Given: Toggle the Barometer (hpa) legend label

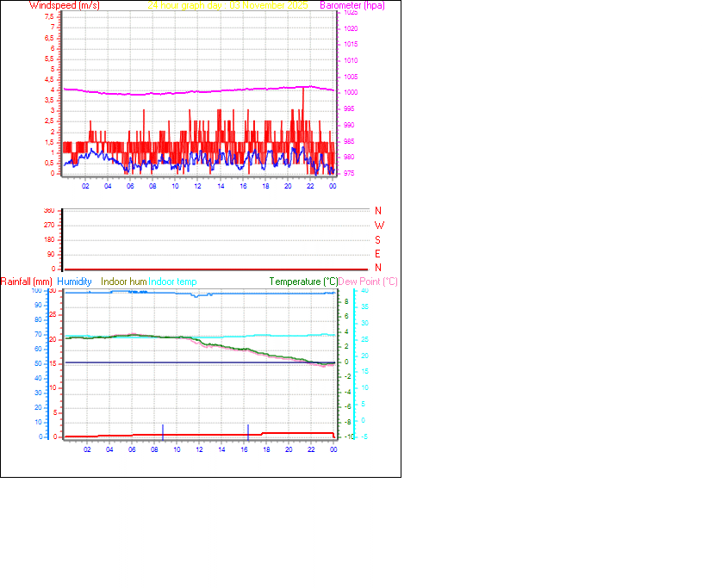Looking at the screenshot, I should point(352,5).
